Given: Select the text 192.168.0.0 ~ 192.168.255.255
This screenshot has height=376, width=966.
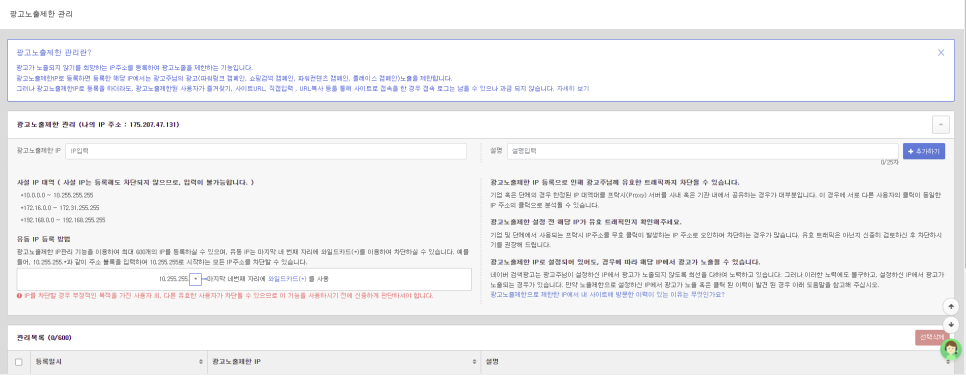Looking at the screenshot, I should (63, 220).
